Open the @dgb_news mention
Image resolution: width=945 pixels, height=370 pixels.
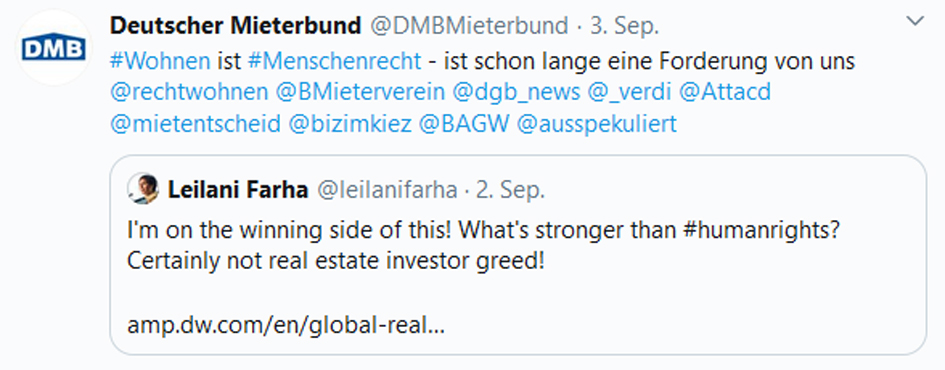517,92
